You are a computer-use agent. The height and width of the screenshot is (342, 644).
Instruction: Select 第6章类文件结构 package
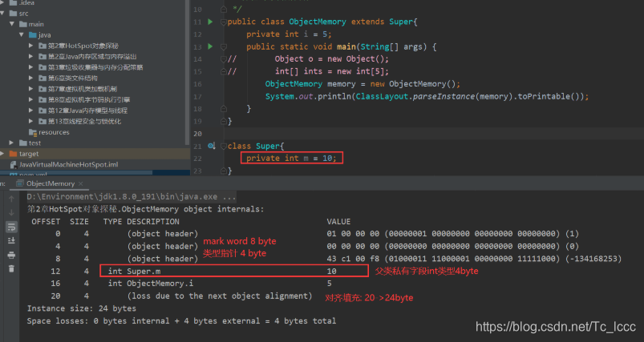tap(73, 78)
